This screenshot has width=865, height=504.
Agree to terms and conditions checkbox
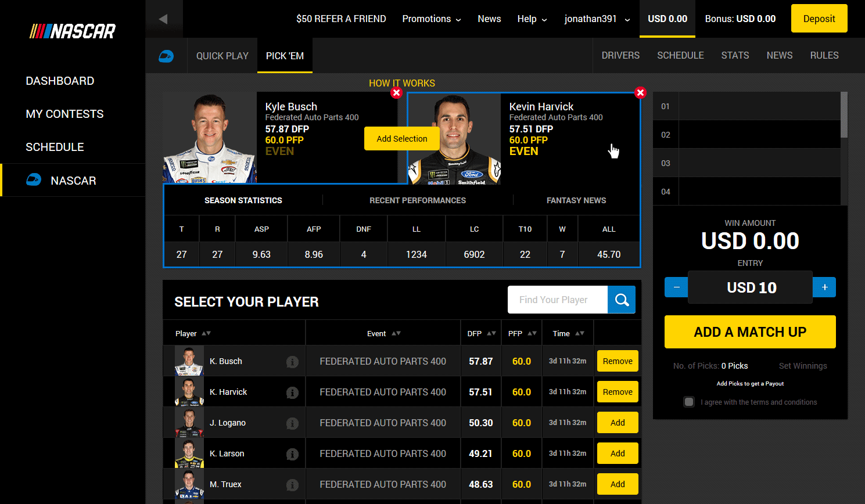689,402
